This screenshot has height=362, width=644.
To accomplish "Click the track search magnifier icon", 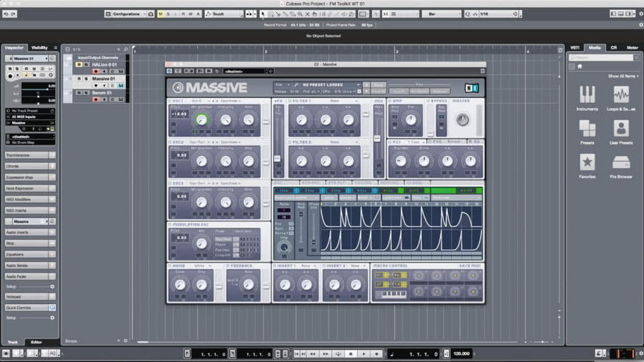I will tap(125, 50).
